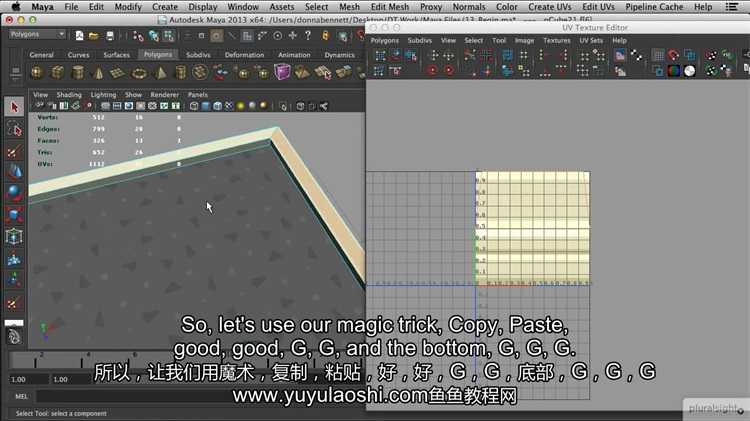The height and width of the screenshot is (421, 750).
Task: Display alpha channel white circle icon
Action: pyautogui.click(x=689, y=71)
